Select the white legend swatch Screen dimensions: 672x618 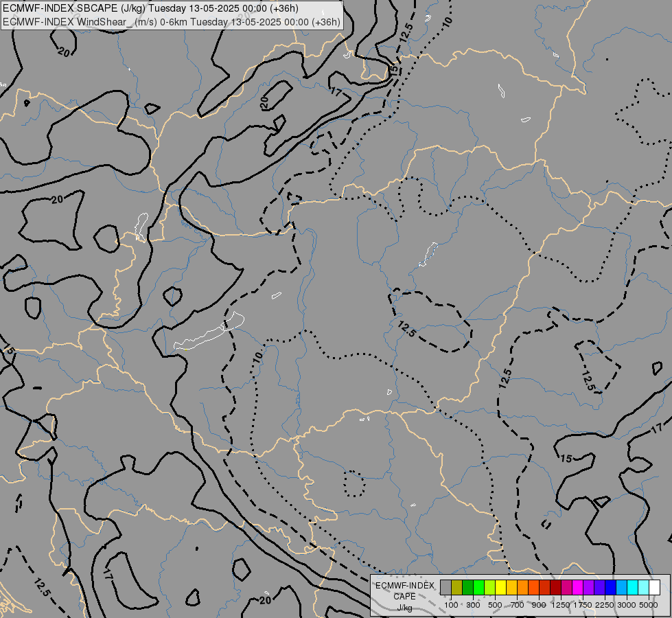654,587
